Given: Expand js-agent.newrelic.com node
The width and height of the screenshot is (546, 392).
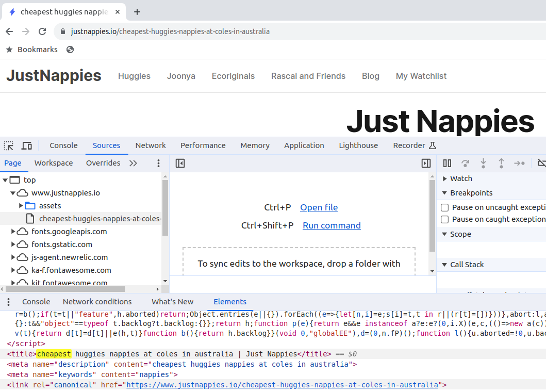Looking at the screenshot, I should pyautogui.click(x=13, y=257).
